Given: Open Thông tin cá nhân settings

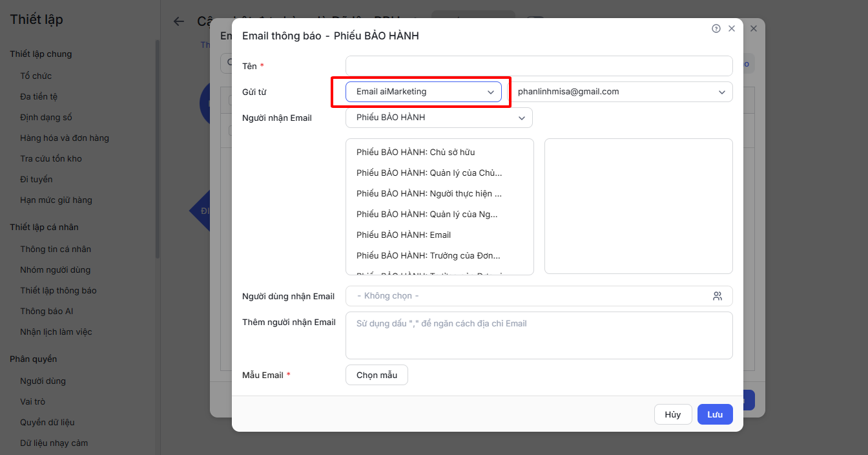Looking at the screenshot, I should tap(56, 249).
